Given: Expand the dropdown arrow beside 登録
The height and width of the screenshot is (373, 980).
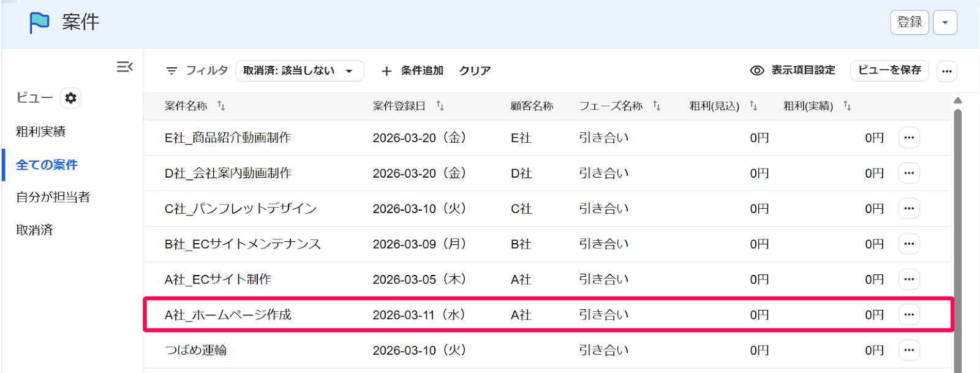Looking at the screenshot, I should [945, 23].
